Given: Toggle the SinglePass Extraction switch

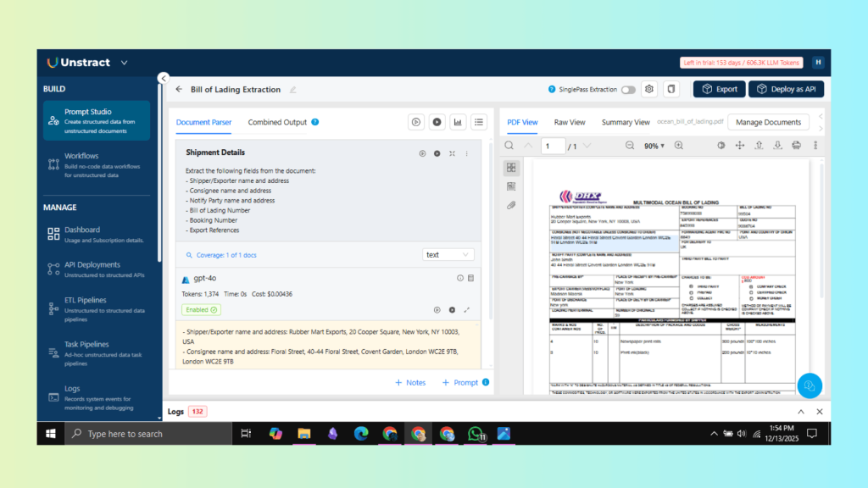Looking at the screenshot, I should pos(628,89).
